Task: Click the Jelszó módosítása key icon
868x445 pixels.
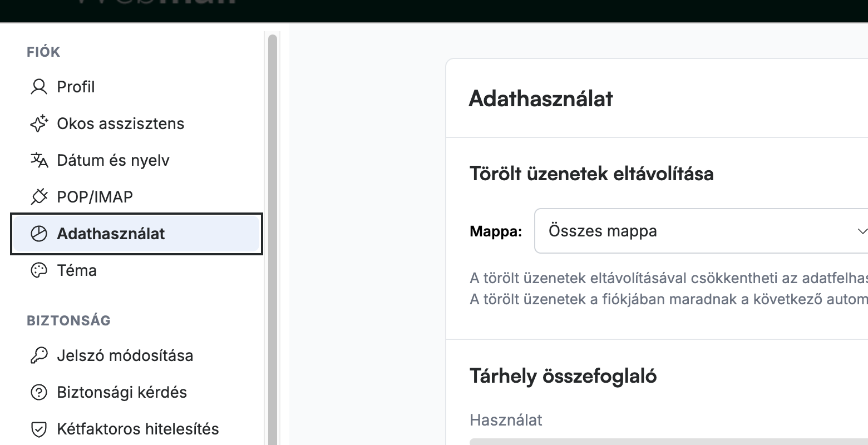Action: [x=38, y=355]
